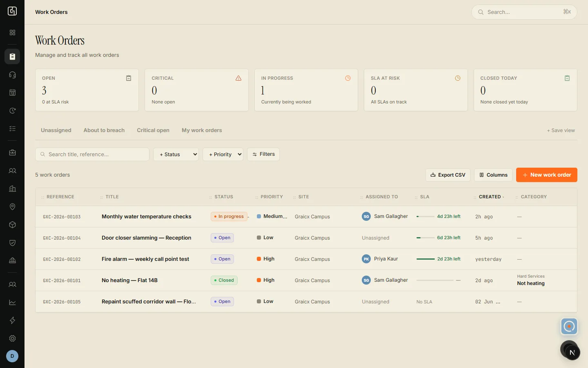The image size is (588, 368).
Task: Click the SLA At Risk stat card
Action: [x=416, y=90]
